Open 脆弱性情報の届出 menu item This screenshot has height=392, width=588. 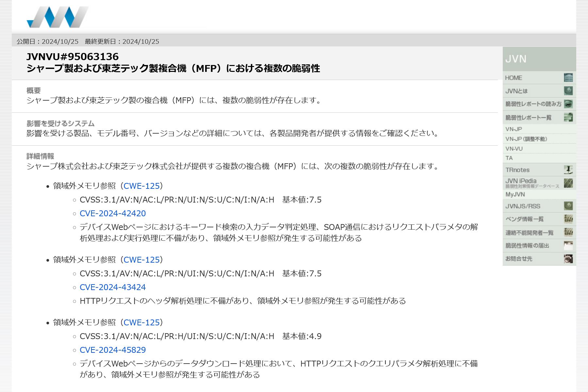click(539, 246)
